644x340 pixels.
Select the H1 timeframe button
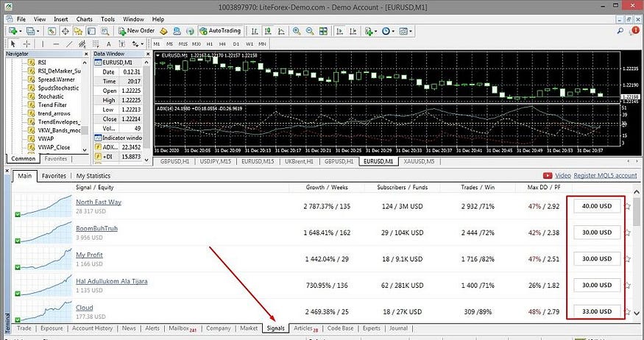(x=210, y=44)
